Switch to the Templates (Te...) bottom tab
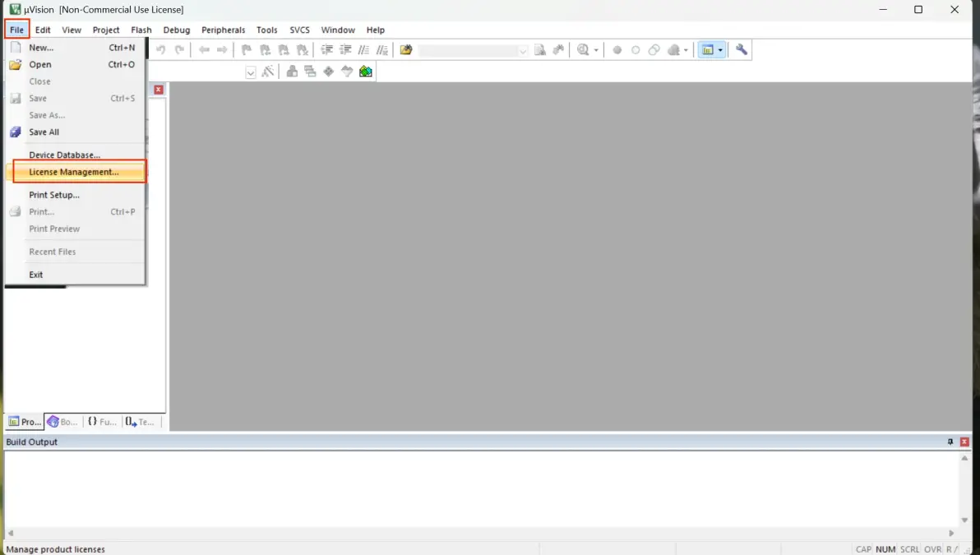 click(140, 422)
